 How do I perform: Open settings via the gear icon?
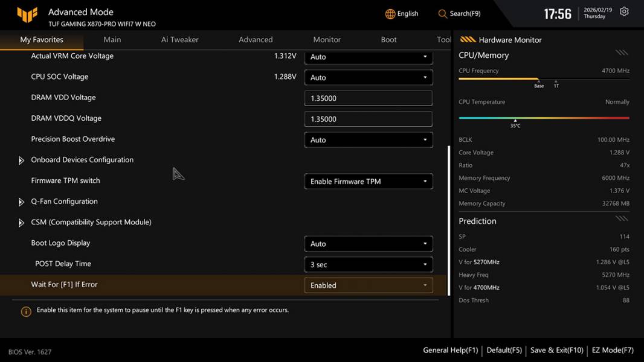click(x=624, y=12)
